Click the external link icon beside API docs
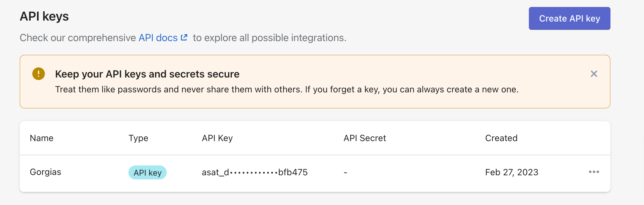644x205 pixels. (184, 37)
